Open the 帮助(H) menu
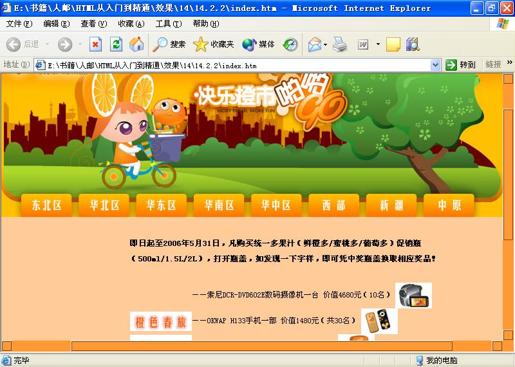 point(206,24)
